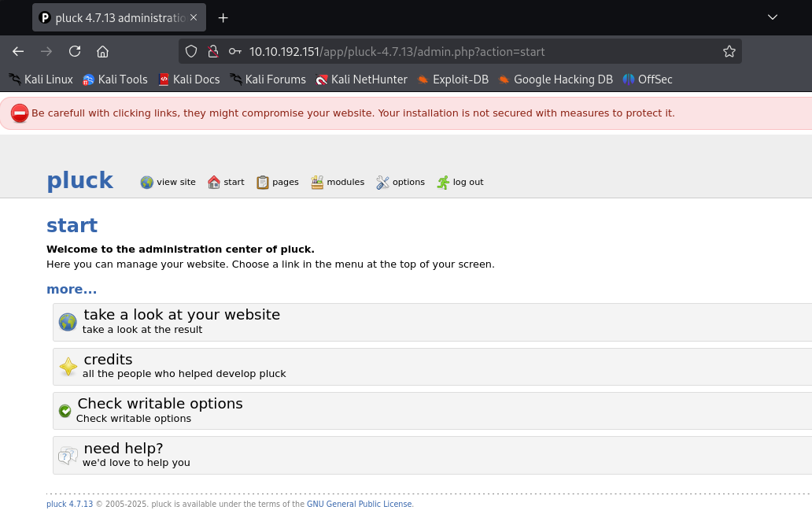Click the 'all the people who helped develop pluck' text

(184, 374)
